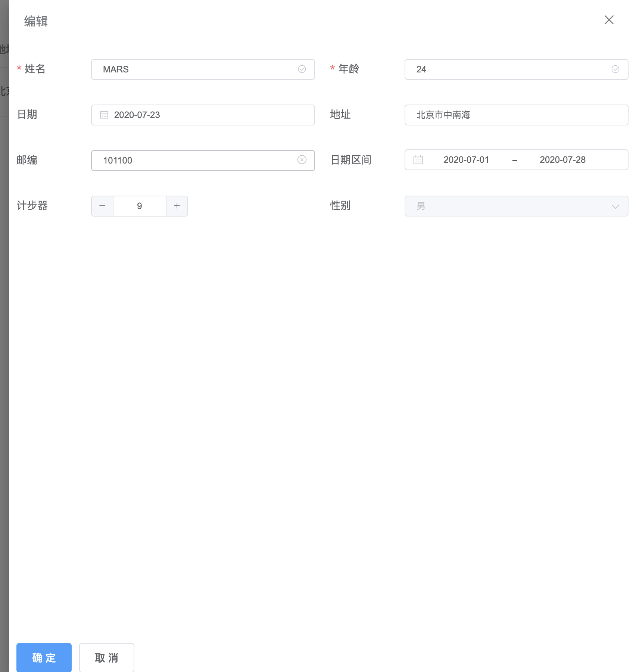Open the 性别 dropdown showing 男
The height and width of the screenshot is (672, 636).
click(516, 206)
